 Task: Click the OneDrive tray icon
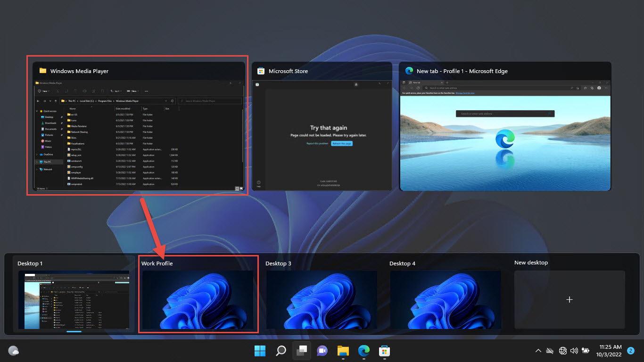tap(550, 351)
